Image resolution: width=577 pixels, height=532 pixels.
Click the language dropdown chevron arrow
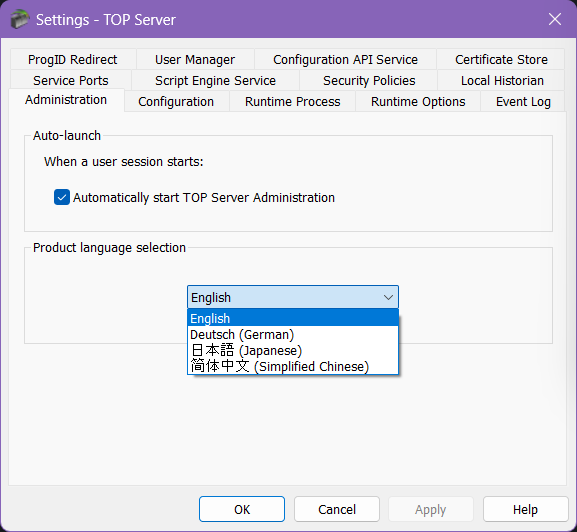coord(388,297)
